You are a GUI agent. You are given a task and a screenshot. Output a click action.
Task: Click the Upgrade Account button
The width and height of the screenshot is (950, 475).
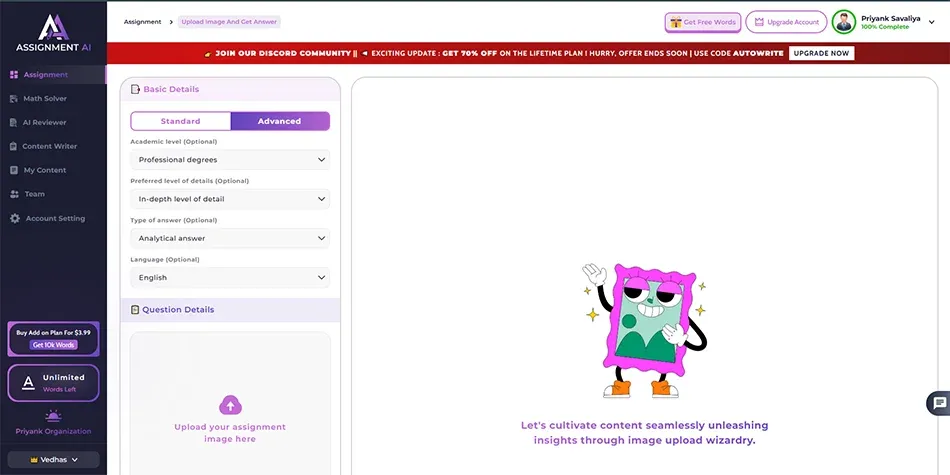tap(786, 22)
